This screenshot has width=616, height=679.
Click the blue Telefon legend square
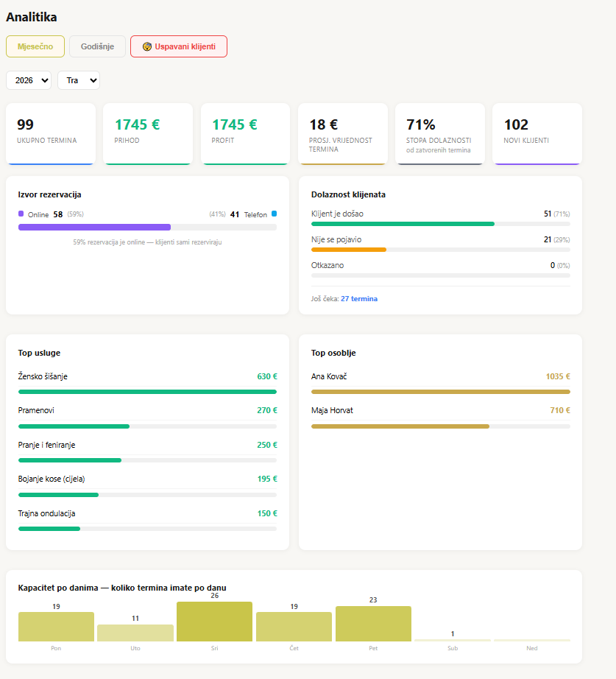click(274, 214)
